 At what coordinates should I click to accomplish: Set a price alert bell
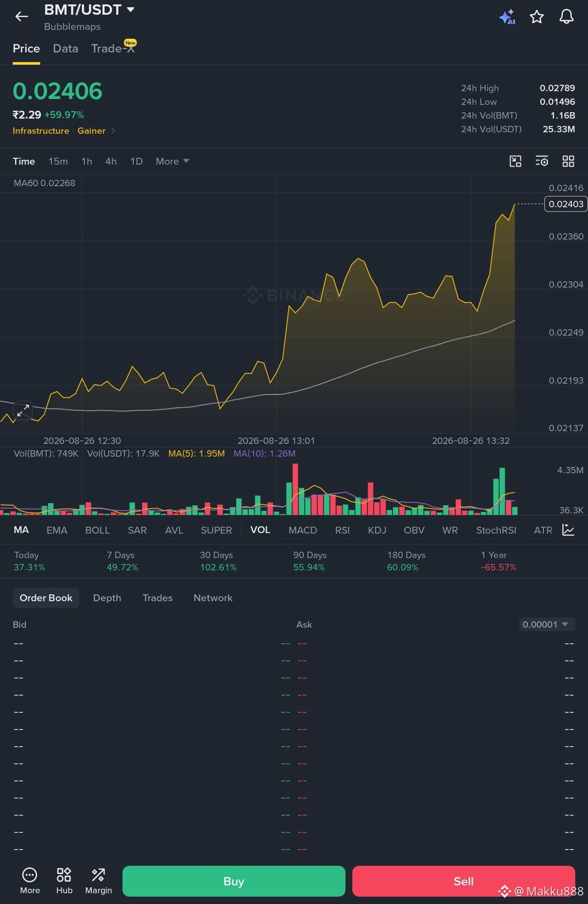click(566, 17)
